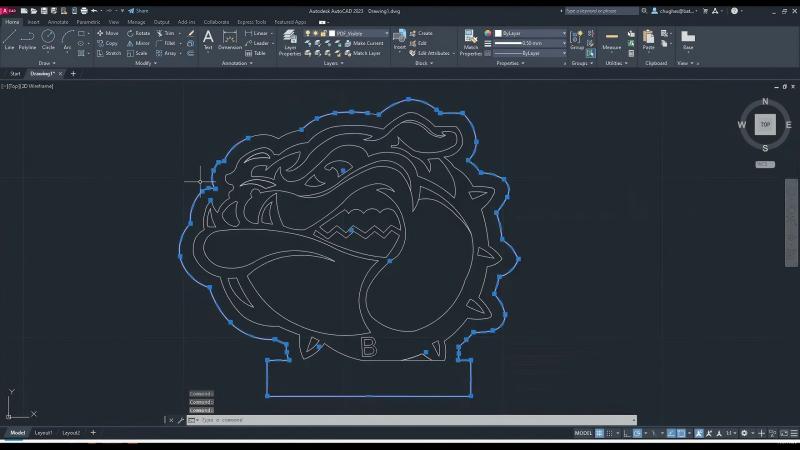This screenshot has width=800, height=450.
Task: Click the Move tool
Action: point(108,33)
